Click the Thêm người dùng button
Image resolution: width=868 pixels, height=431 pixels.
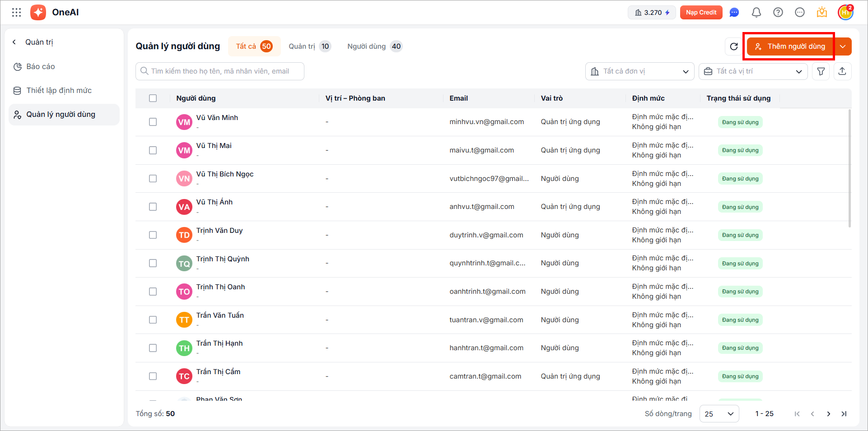pos(790,46)
